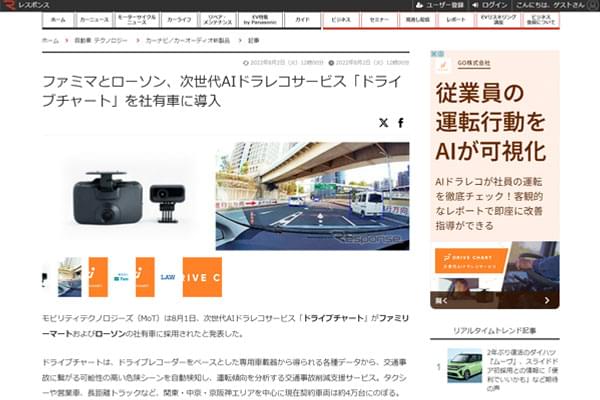
Task: Open the モーターサイクルニュース tab
Action: pyautogui.click(x=136, y=20)
